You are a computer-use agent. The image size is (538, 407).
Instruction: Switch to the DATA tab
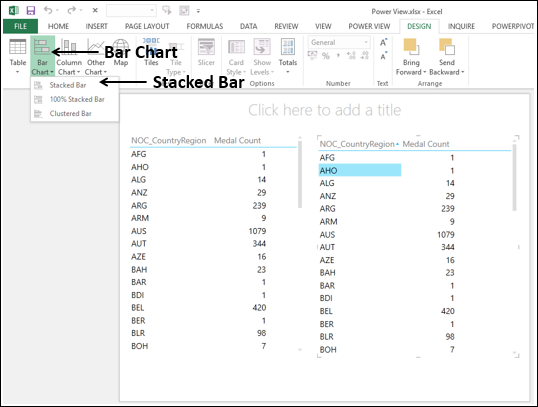tap(248, 26)
